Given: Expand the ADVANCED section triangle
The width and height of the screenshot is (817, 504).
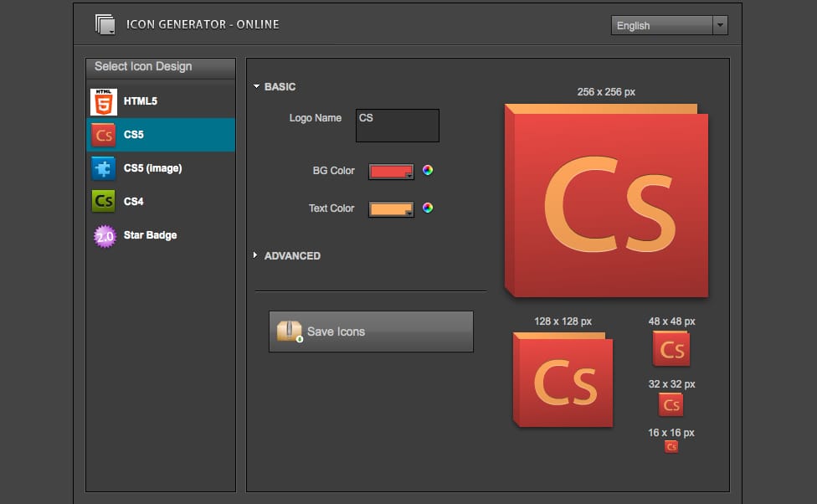Looking at the screenshot, I should (255, 255).
